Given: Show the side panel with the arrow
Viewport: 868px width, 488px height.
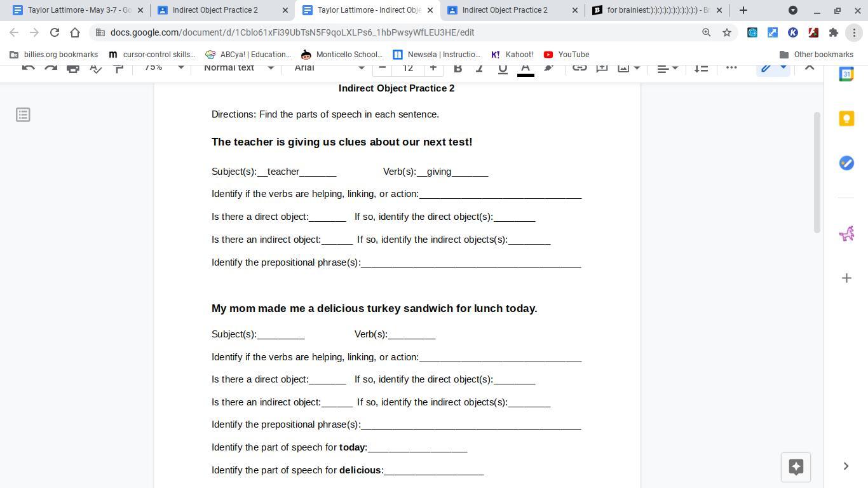Looking at the screenshot, I should tap(846, 466).
